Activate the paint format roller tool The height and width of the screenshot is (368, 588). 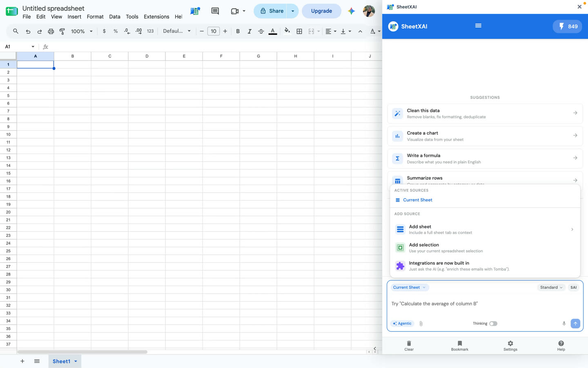[62, 31]
